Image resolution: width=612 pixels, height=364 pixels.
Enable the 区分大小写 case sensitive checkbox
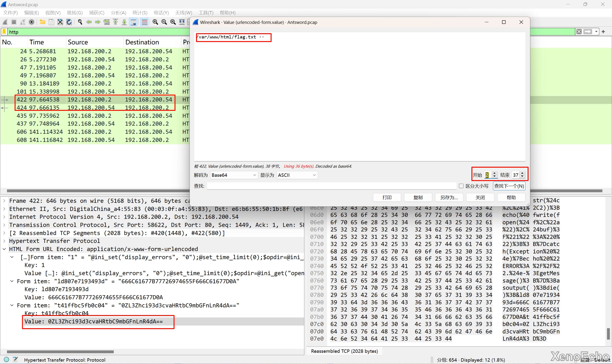[461, 186]
